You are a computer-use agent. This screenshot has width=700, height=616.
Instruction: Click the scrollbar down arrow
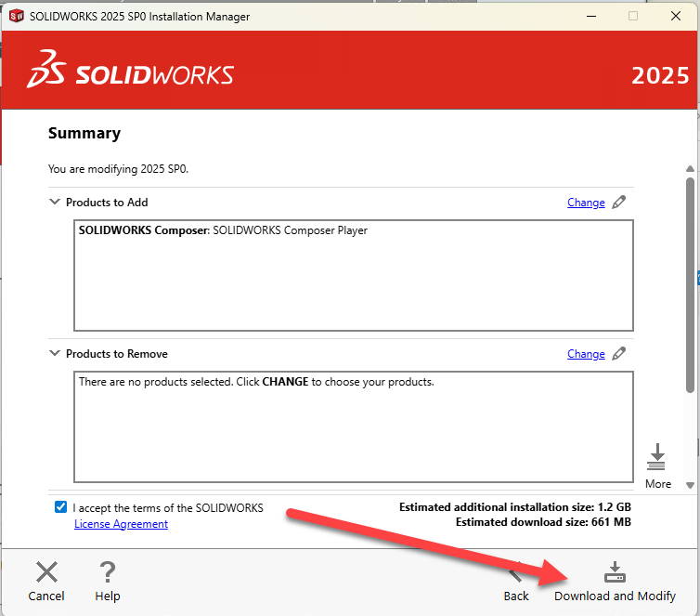[x=690, y=486]
